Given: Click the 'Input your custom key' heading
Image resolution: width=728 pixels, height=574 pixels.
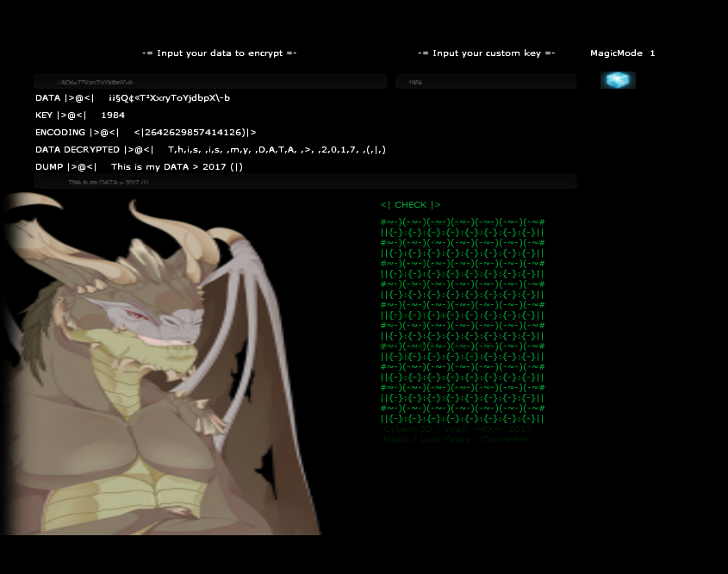Looking at the screenshot, I should tap(486, 53).
